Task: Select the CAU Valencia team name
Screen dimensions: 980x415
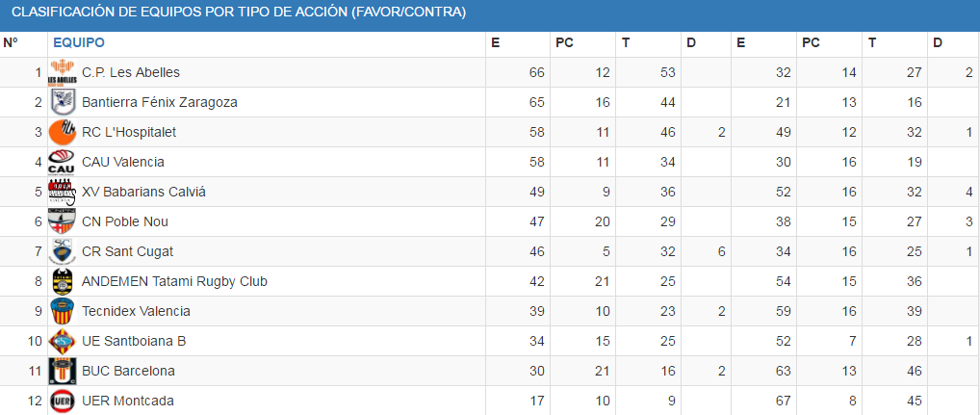Action: [123, 162]
